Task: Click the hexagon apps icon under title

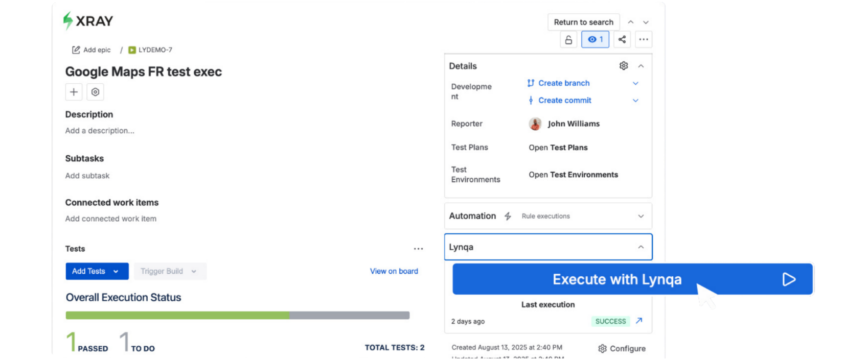Action: pyautogui.click(x=95, y=92)
